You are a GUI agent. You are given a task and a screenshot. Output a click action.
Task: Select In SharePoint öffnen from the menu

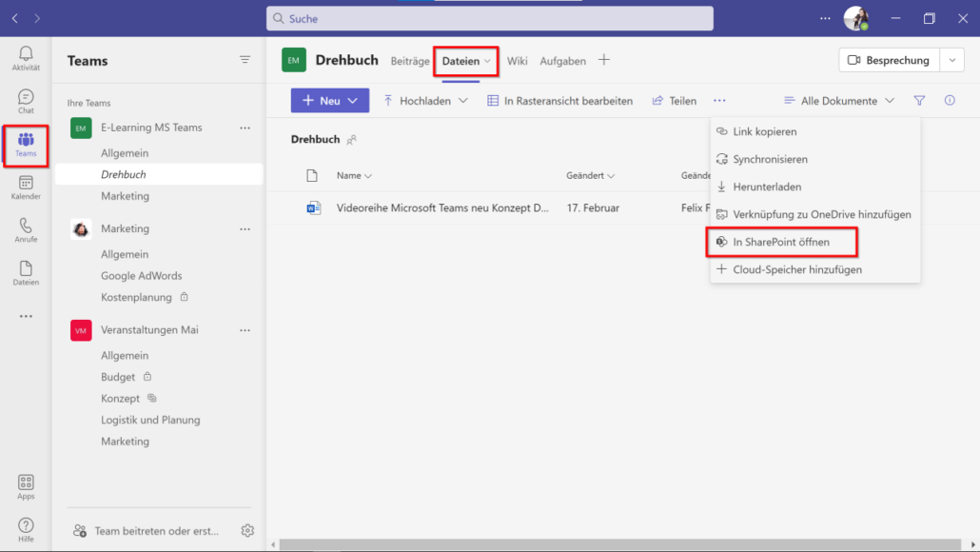[782, 242]
